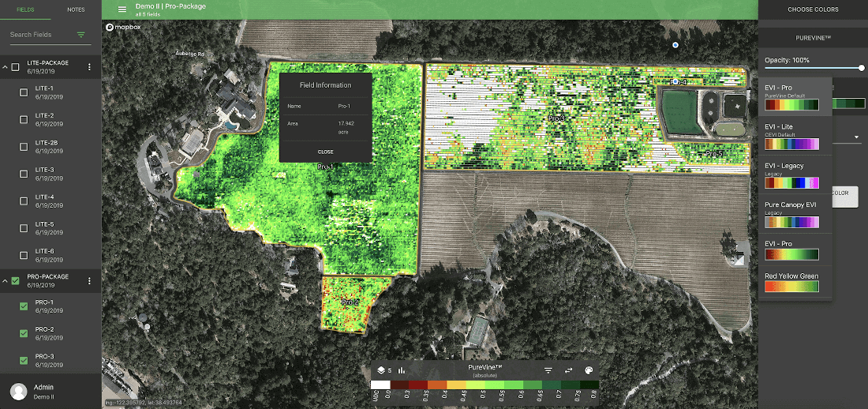This screenshot has height=409, width=868.
Task: Show the histogram bar chart icon
Action: 402,370
